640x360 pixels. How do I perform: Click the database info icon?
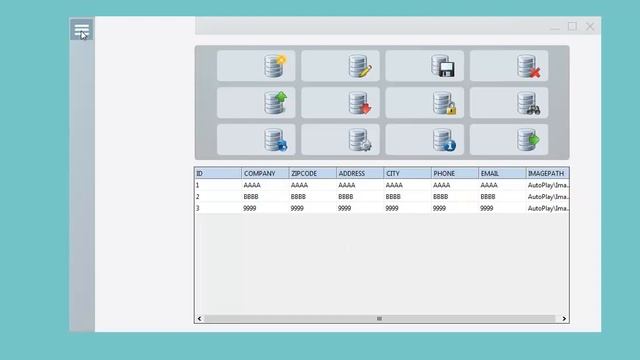coord(444,140)
